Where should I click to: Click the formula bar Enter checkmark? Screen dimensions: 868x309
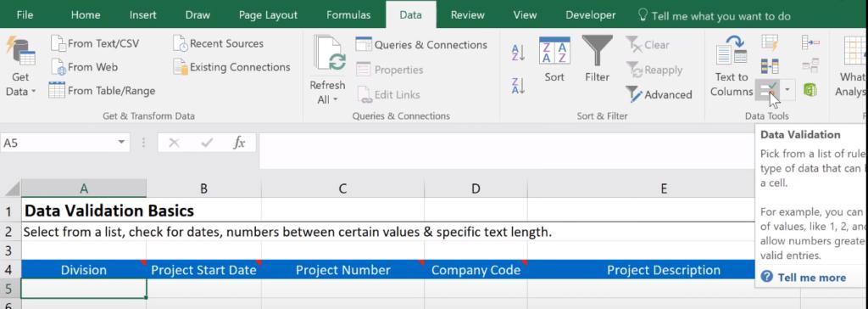pyautogui.click(x=207, y=143)
